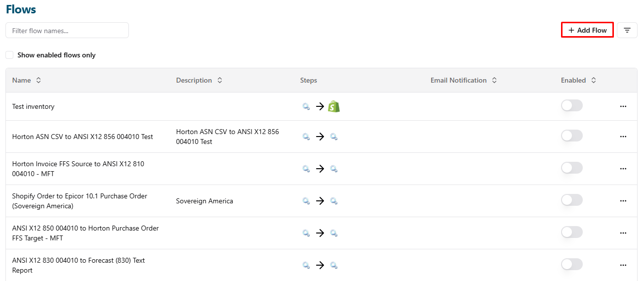Open more options for ANSI X12 850 flow

tap(623, 233)
